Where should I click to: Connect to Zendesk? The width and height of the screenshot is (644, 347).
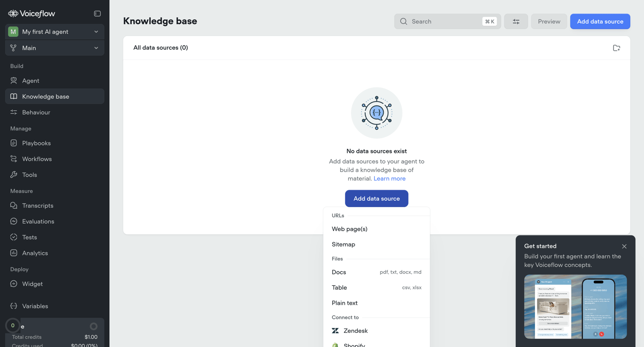click(377, 331)
